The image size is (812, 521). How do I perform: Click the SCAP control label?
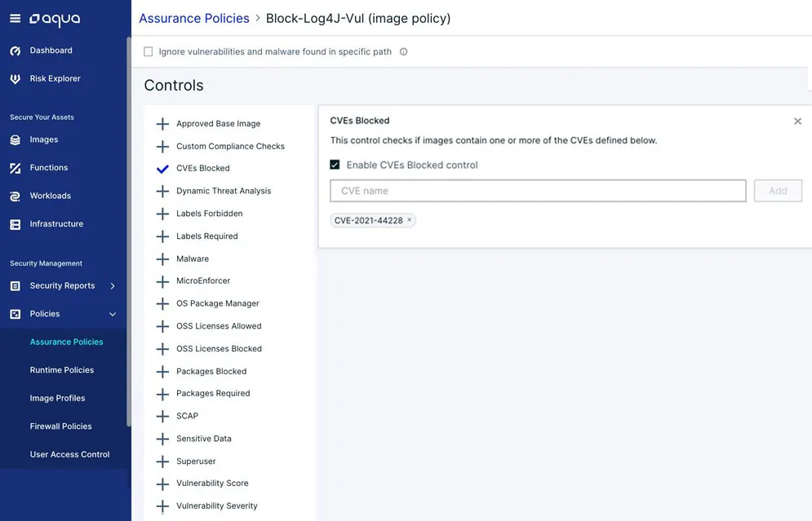pyautogui.click(x=187, y=416)
